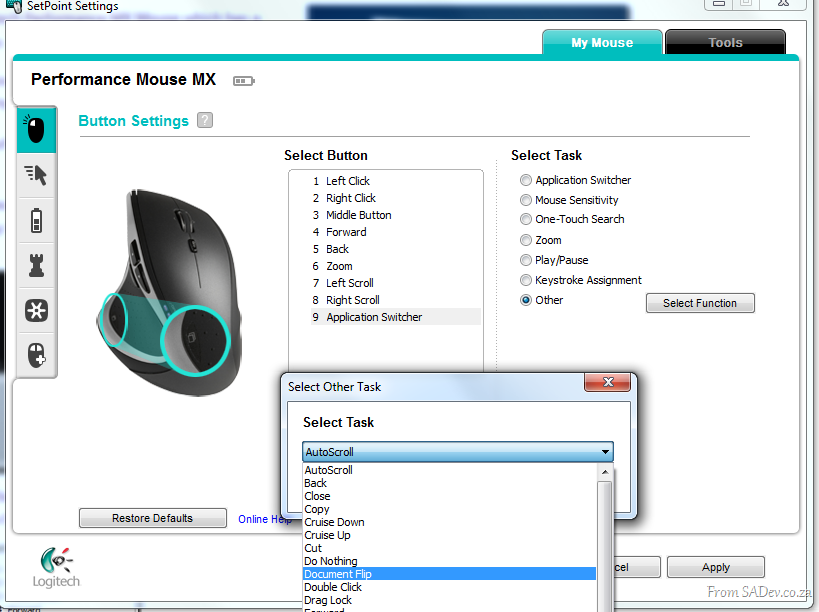The width and height of the screenshot is (819, 612).
Task: Pick Back in the task dropdown list
Action: pyautogui.click(x=449, y=483)
